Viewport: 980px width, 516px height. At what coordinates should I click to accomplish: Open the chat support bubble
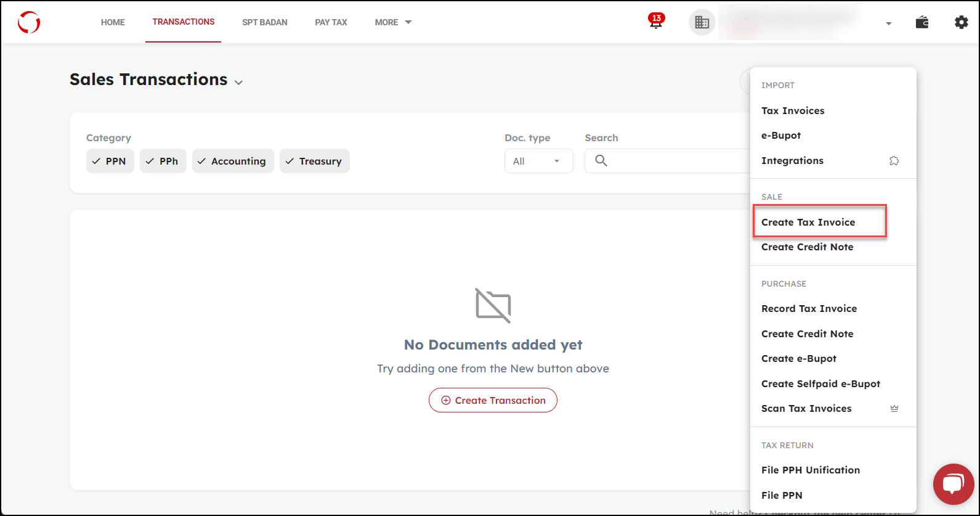tap(953, 484)
